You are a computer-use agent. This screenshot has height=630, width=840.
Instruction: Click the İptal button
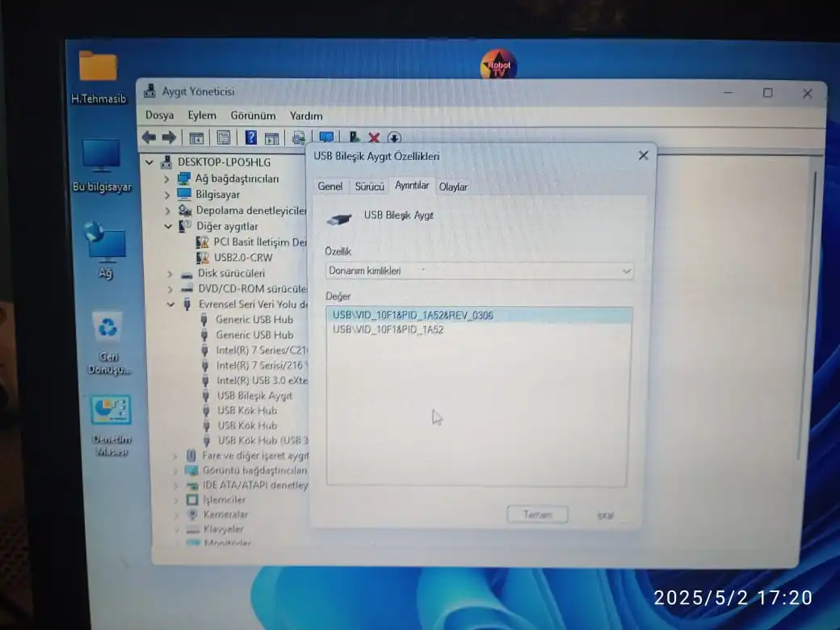(605, 515)
